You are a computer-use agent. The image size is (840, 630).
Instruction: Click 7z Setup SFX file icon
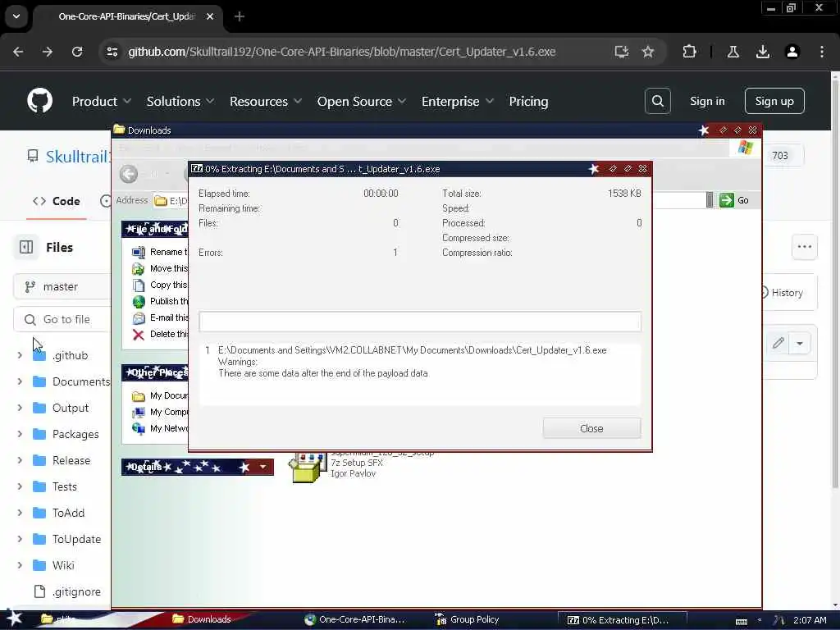click(308, 467)
